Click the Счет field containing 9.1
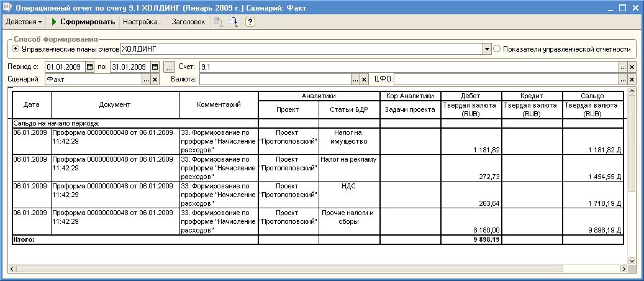 pyautogui.click(x=409, y=67)
